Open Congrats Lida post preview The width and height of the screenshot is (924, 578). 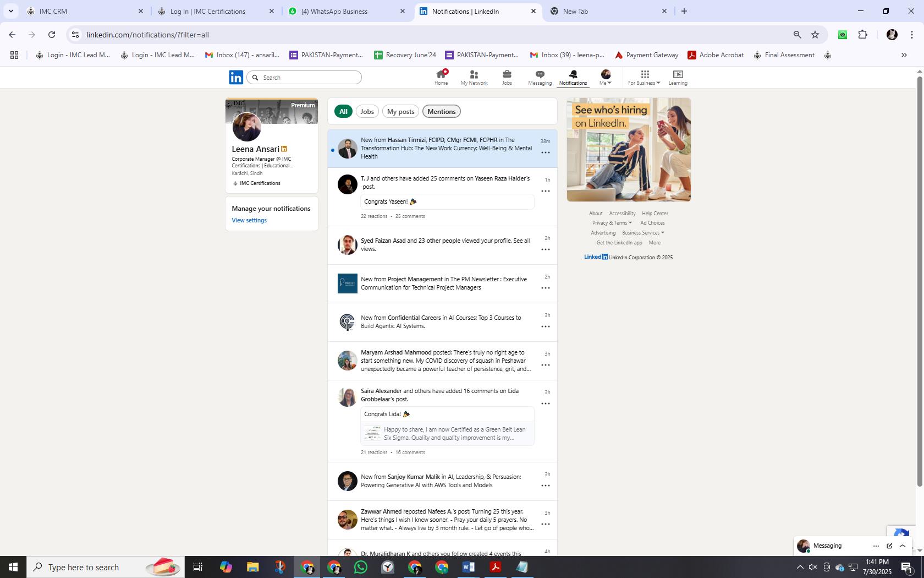[x=447, y=426]
